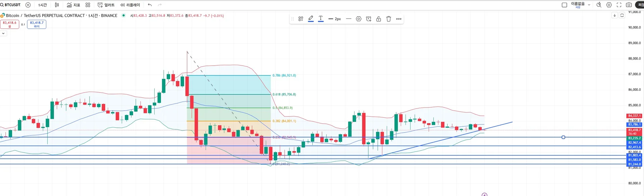This screenshot has height=196, width=644.
Task: Open indicator templates grid icon
Action: 88,5
